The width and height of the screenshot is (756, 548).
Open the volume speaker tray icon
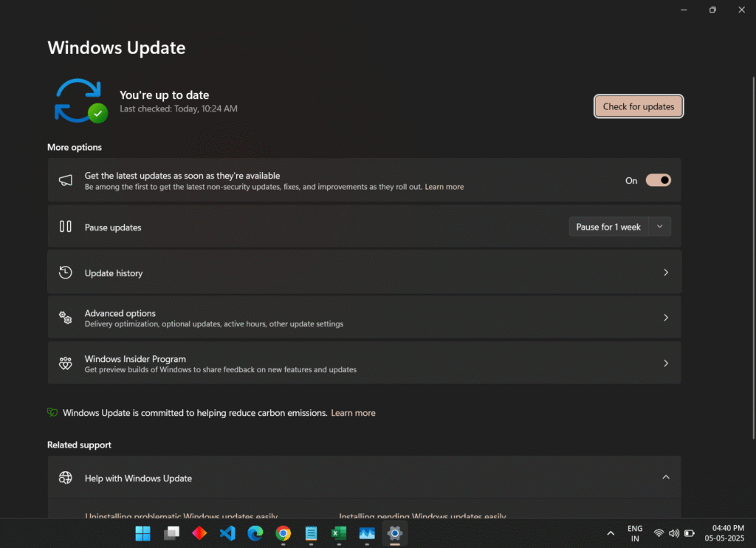pyautogui.click(x=674, y=533)
